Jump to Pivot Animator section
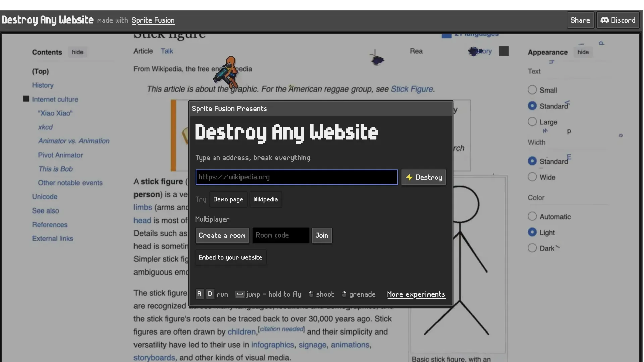The width and height of the screenshot is (644, 362). [60, 155]
